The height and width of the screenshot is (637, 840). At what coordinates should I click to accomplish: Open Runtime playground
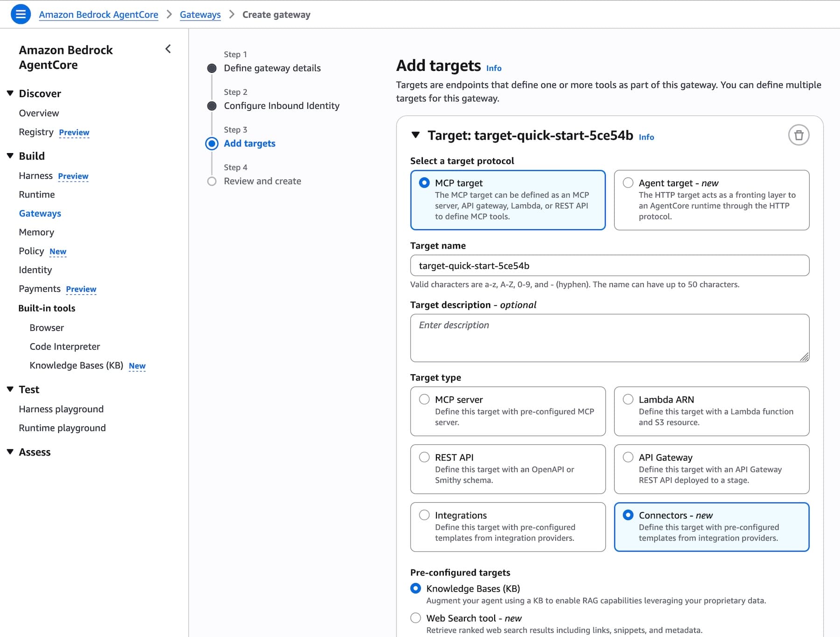point(62,428)
